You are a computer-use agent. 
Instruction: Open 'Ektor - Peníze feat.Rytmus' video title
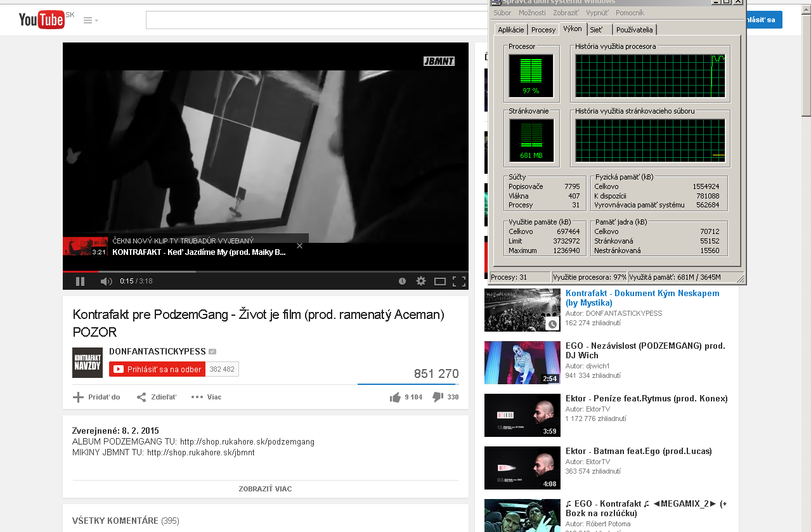pyautogui.click(x=647, y=399)
